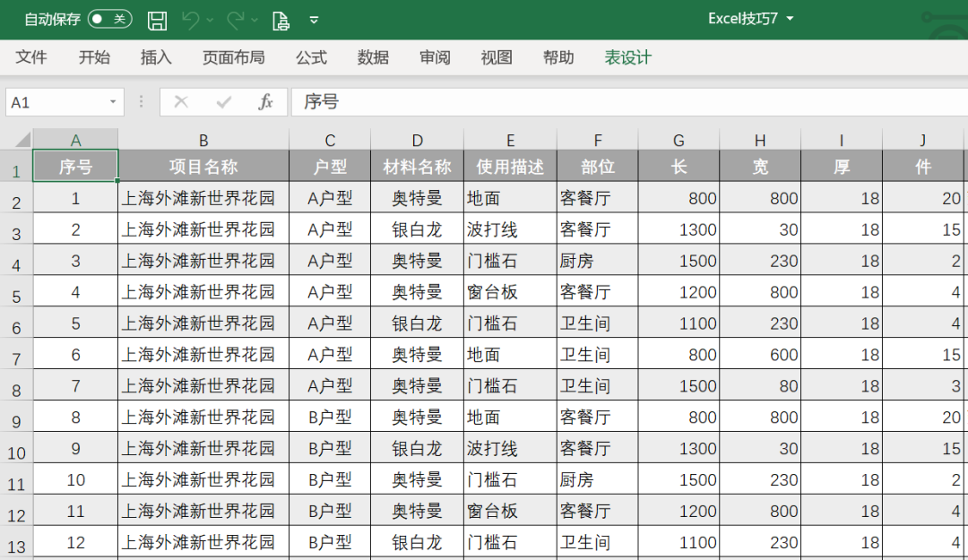Open the Undo history dropdown arrow
968x560 pixels.
click(x=211, y=20)
